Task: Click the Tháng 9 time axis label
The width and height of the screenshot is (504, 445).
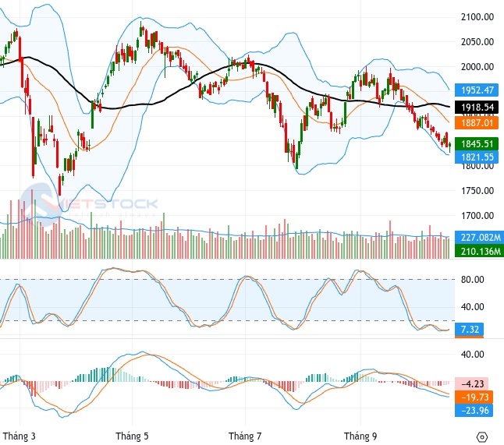Action: (360, 436)
